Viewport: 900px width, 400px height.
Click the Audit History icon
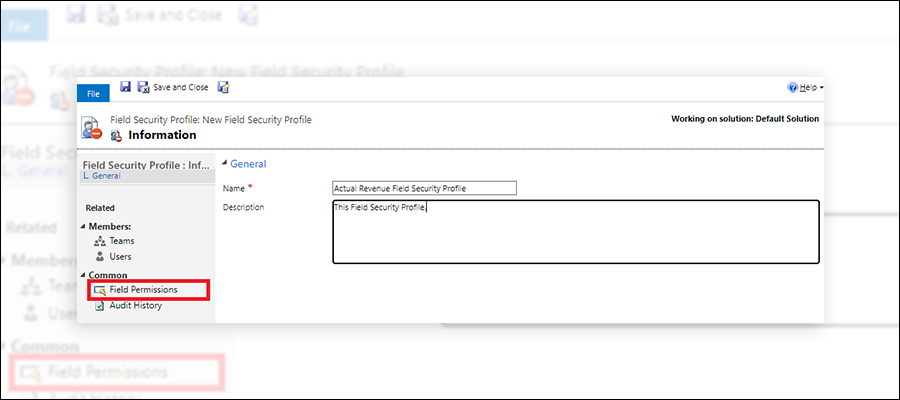click(99, 306)
